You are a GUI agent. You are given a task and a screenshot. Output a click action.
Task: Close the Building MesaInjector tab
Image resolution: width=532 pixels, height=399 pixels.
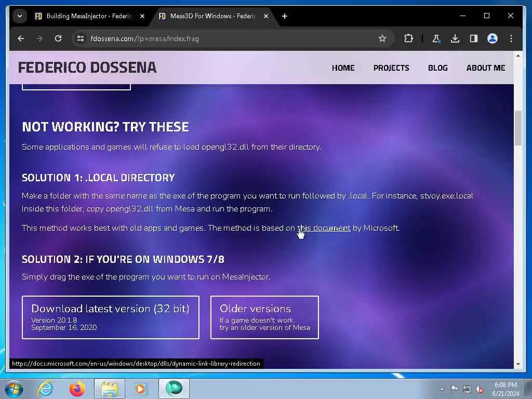click(142, 16)
